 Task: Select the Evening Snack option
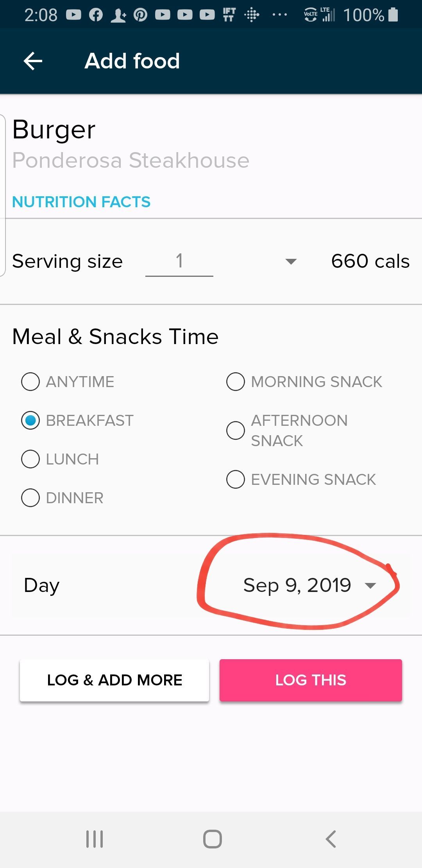tap(236, 479)
